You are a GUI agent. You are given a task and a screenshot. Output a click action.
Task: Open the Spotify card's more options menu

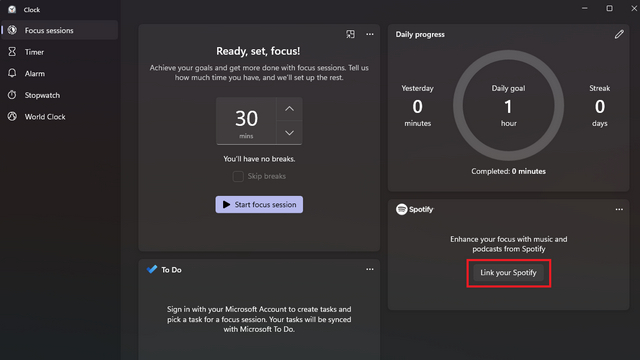coord(619,209)
